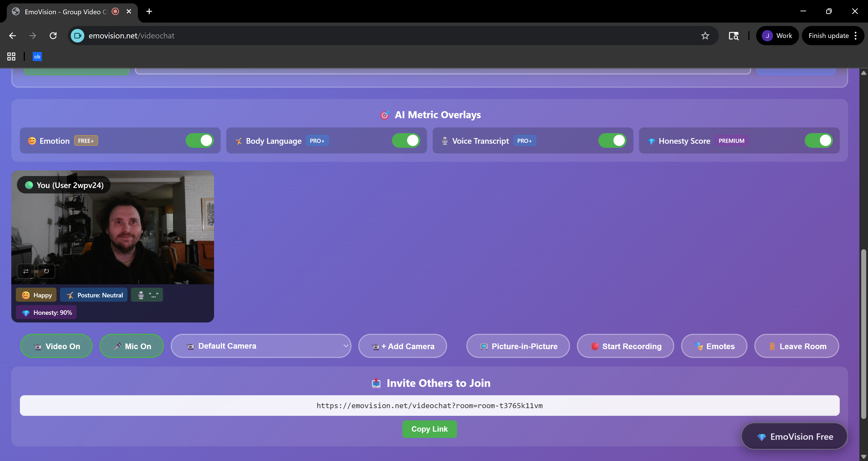The image size is (868, 461).
Task: Click the microphone transcript badge on the video
Action: (146, 294)
